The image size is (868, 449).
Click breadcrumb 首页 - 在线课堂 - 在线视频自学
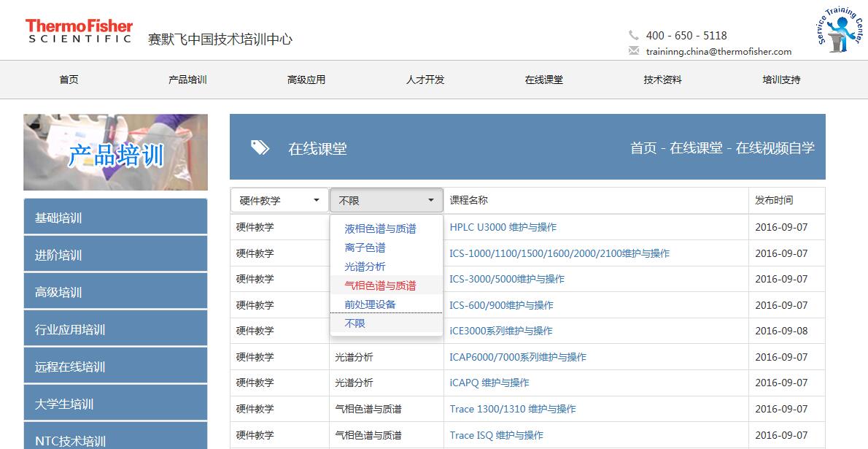coord(722,148)
